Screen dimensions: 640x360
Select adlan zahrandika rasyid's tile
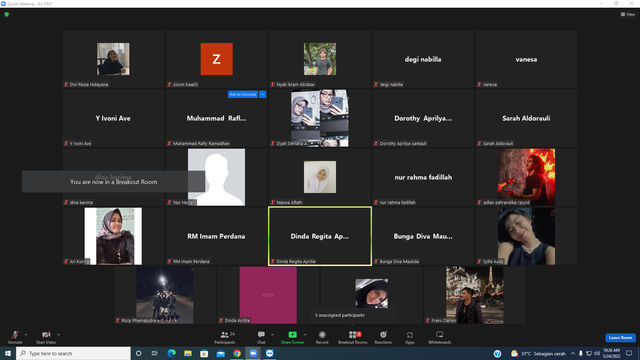[527, 177]
